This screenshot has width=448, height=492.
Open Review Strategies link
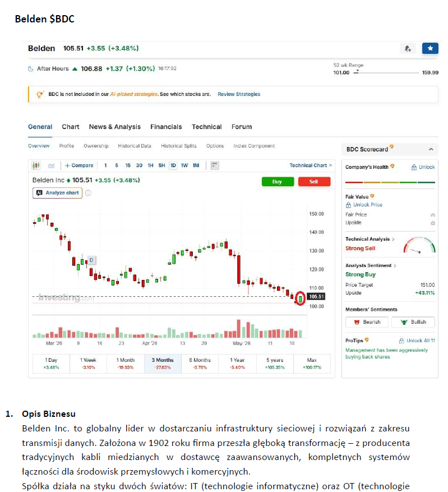239,94
